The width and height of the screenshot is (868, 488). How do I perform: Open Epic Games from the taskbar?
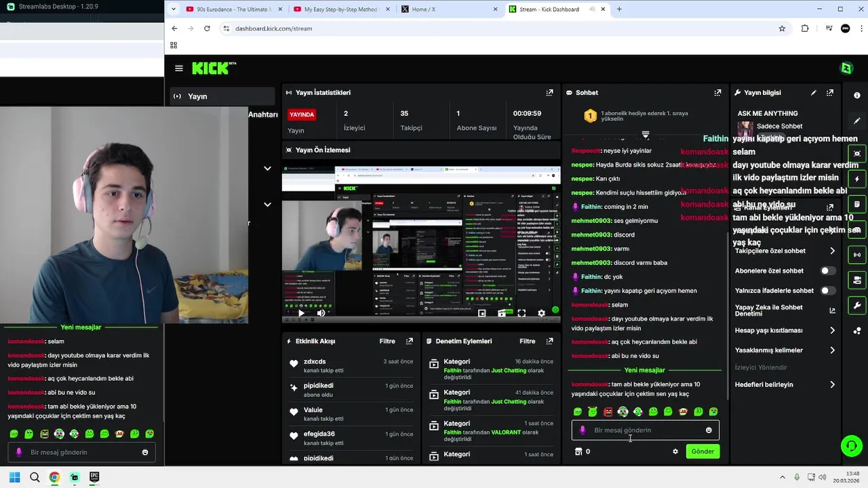point(94,477)
